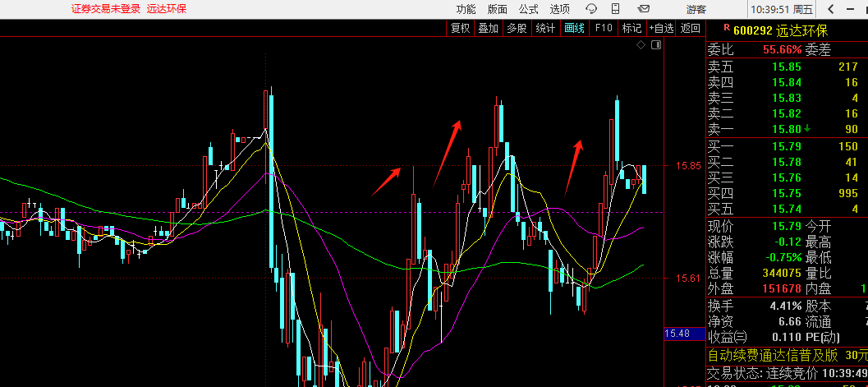
Task: Select the 卖三 15.83 ask row
Action: (x=788, y=98)
